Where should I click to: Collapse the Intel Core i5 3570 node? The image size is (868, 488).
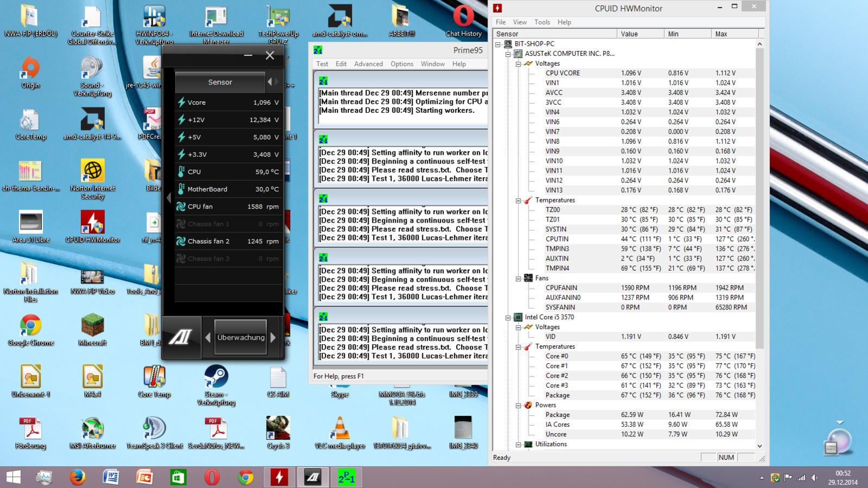click(508, 318)
